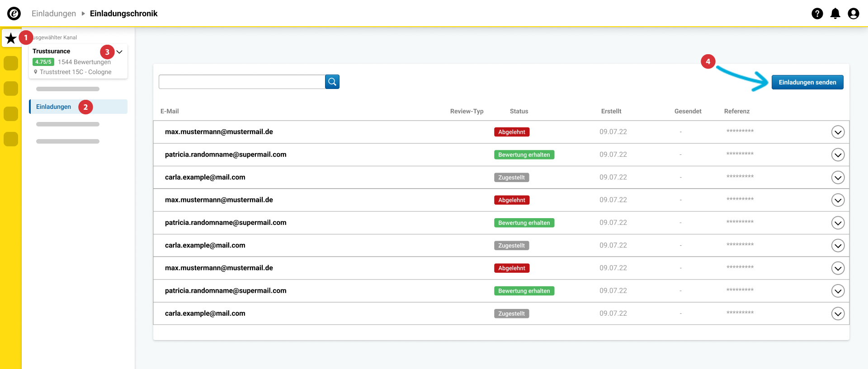This screenshot has height=369, width=868.
Task: Click the masked reference in the first row
Action: pos(740,131)
